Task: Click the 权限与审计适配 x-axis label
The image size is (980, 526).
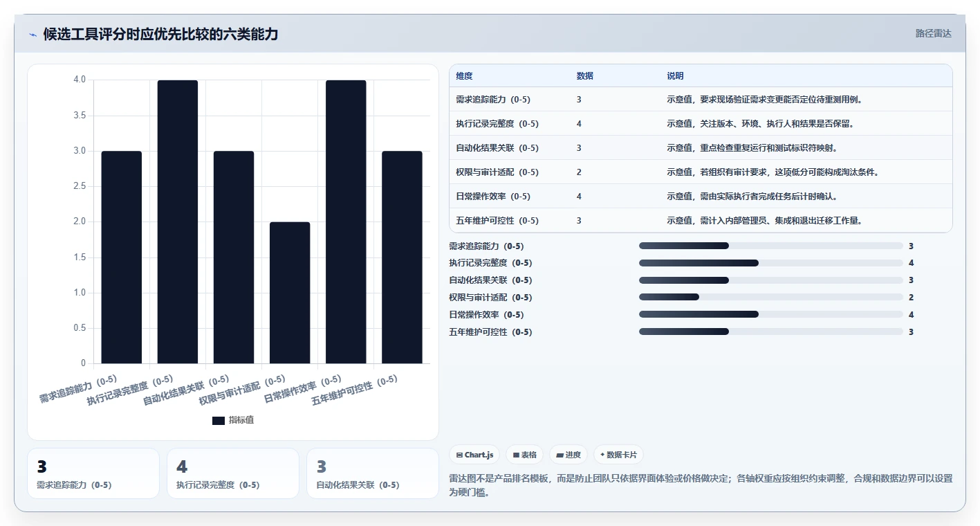Action: click(242, 390)
